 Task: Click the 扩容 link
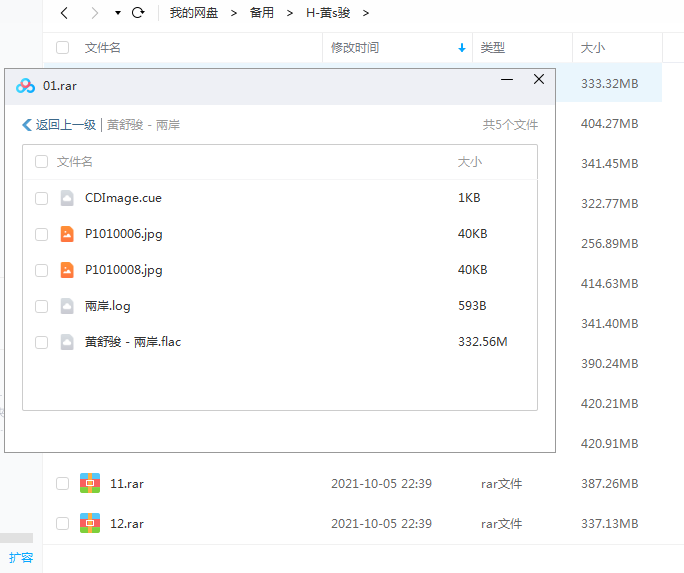(x=21, y=557)
